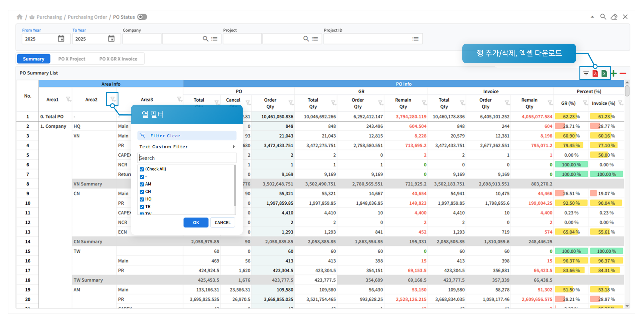Click the OK button in filter popup
644x325 pixels.
[x=196, y=223]
